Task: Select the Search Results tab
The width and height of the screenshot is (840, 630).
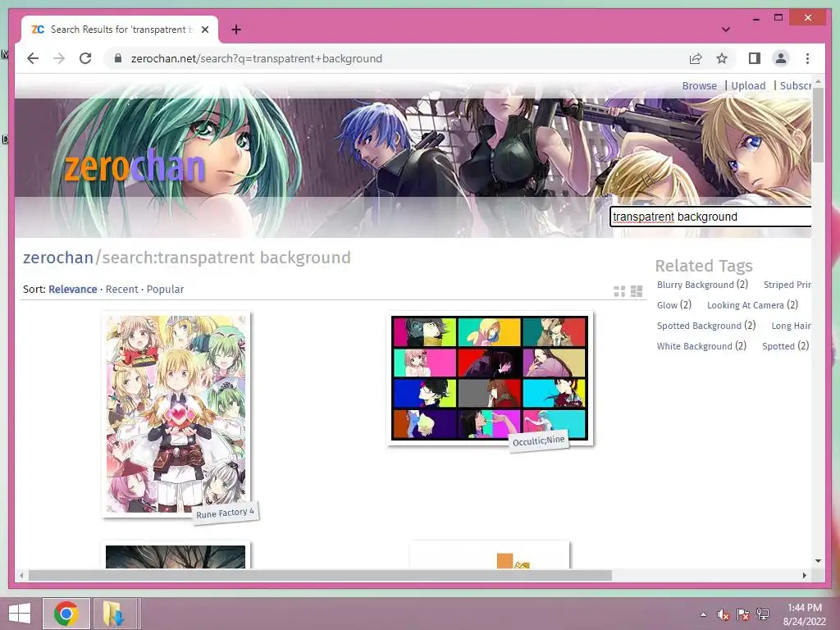Action: pyautogui.click(x=120, y=30)
